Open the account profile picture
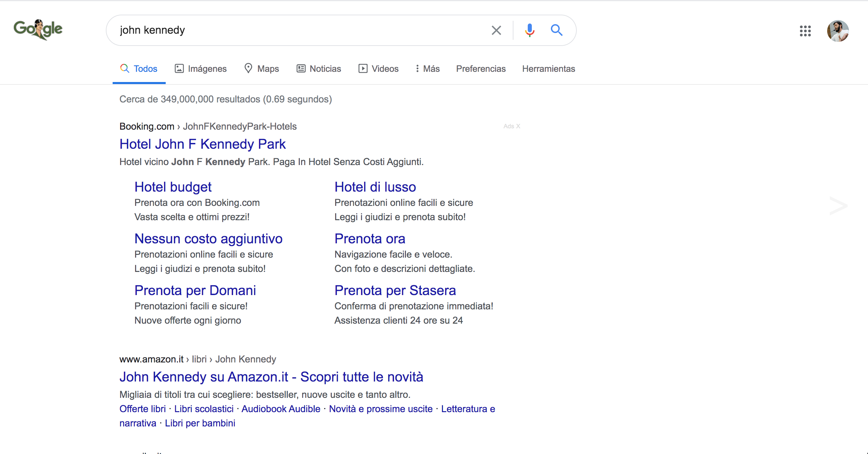This screenshot has height=454, width=868. click(838, 31)
